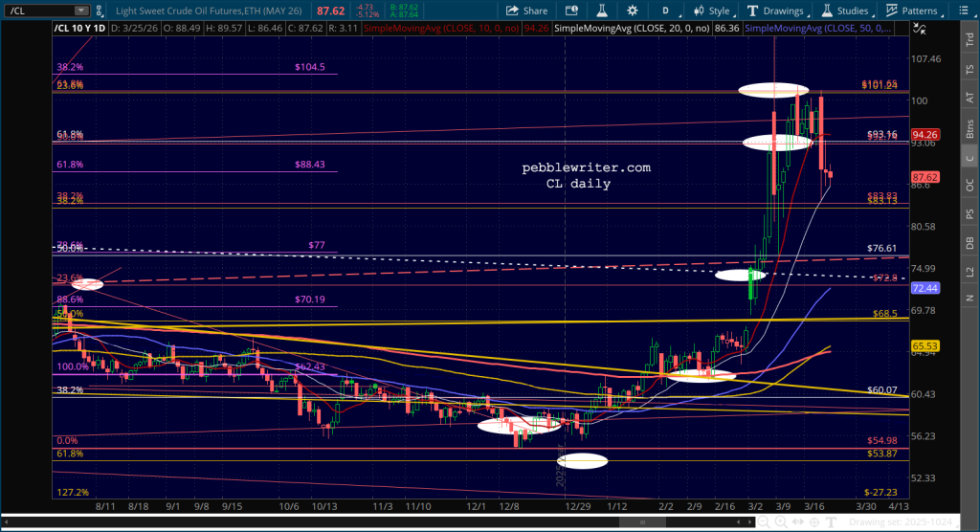Open the L2 sidebar tab
This screenshot has width=980, height=532.
coord(969,272)
